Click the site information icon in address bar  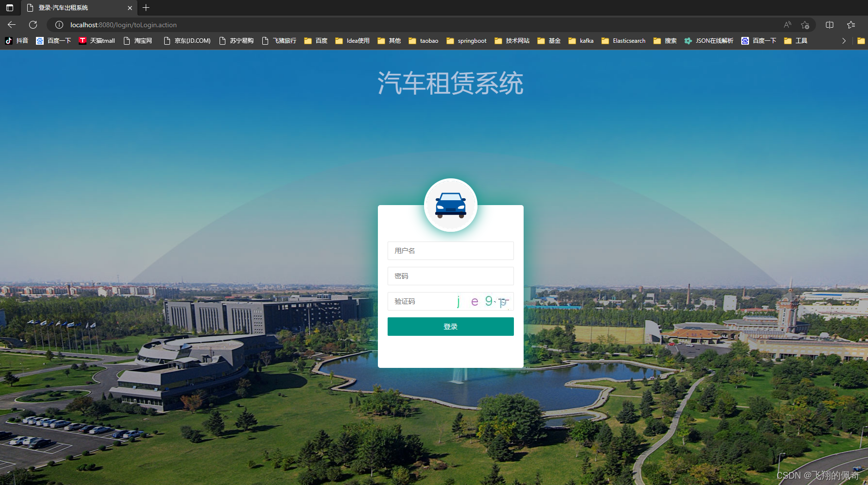click(58, 24)
